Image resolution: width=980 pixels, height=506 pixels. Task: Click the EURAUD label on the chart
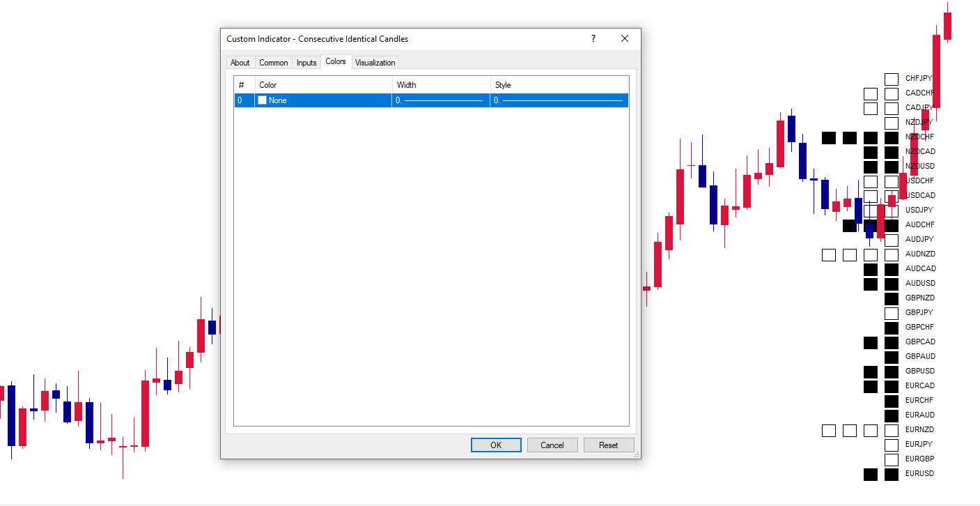click(920, 415)
